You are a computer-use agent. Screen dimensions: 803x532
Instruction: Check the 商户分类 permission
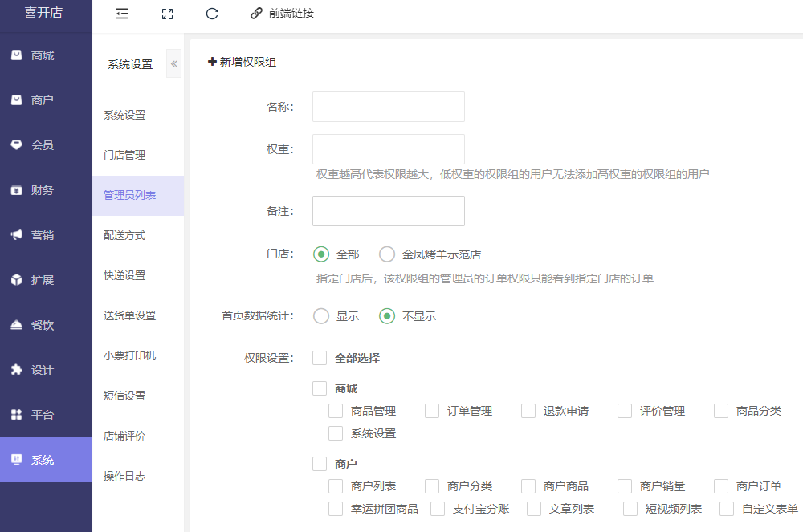coord(432,486)
